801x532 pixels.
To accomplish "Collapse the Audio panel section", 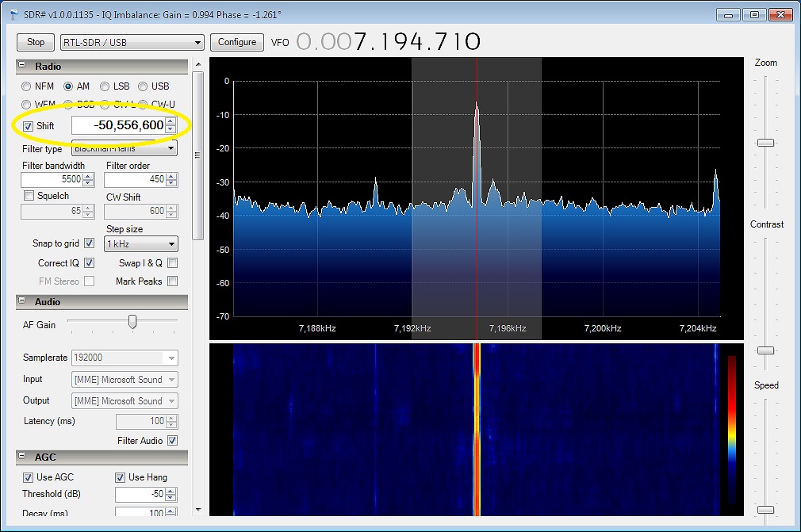I will pos(22,302).
